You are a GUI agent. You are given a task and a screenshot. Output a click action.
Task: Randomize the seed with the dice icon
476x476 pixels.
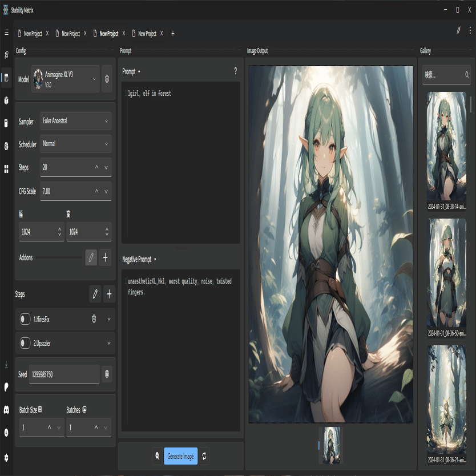click(x=107, y=374)
